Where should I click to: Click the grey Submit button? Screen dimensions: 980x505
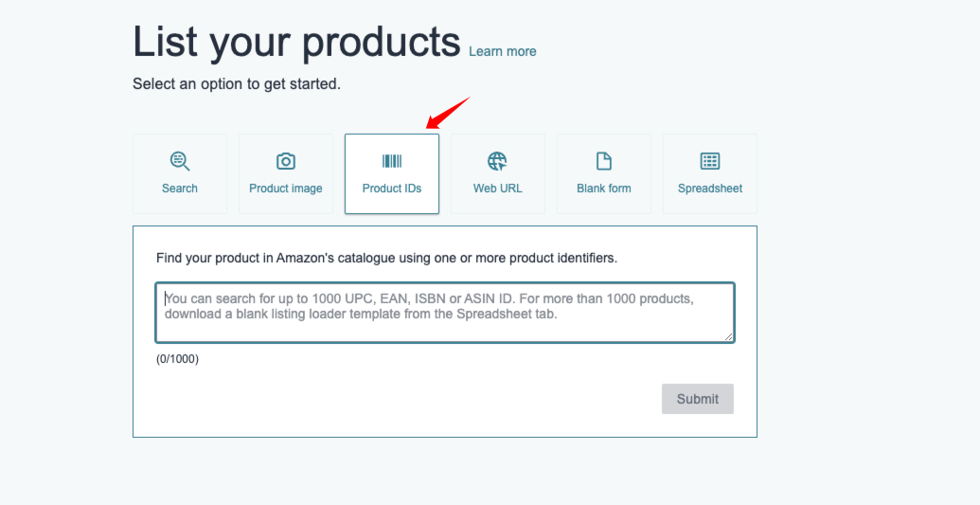click(698, 399)
